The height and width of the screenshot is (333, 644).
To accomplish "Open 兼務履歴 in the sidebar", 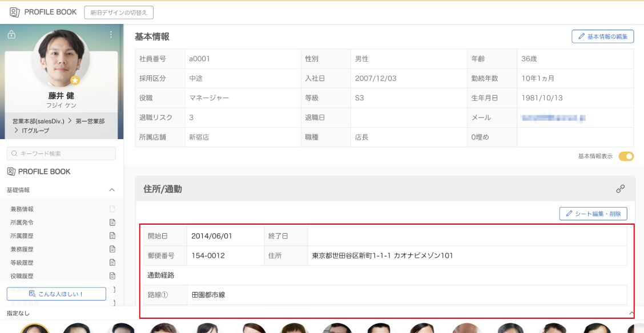I will (x=22, y=249).
